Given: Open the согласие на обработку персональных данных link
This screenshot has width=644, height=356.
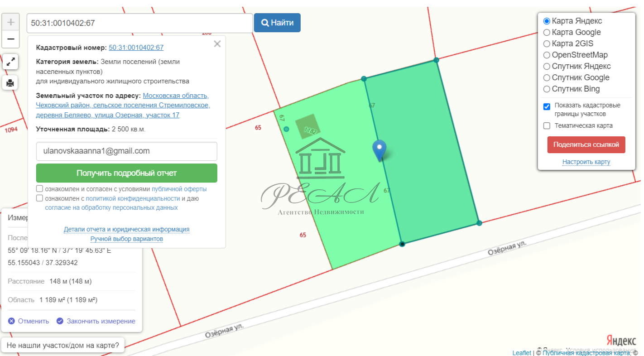Looking at the screenshot, I should pyautogui.click(x=111, y=207).
